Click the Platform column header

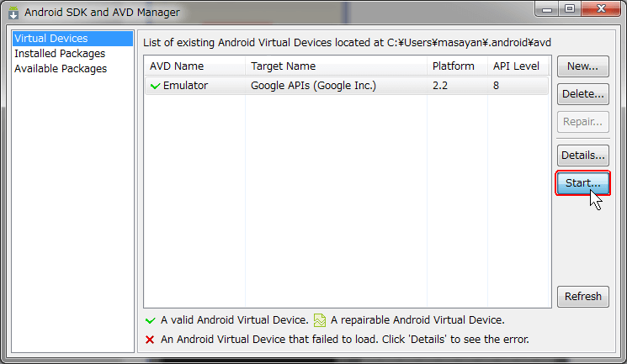(456, 66)
